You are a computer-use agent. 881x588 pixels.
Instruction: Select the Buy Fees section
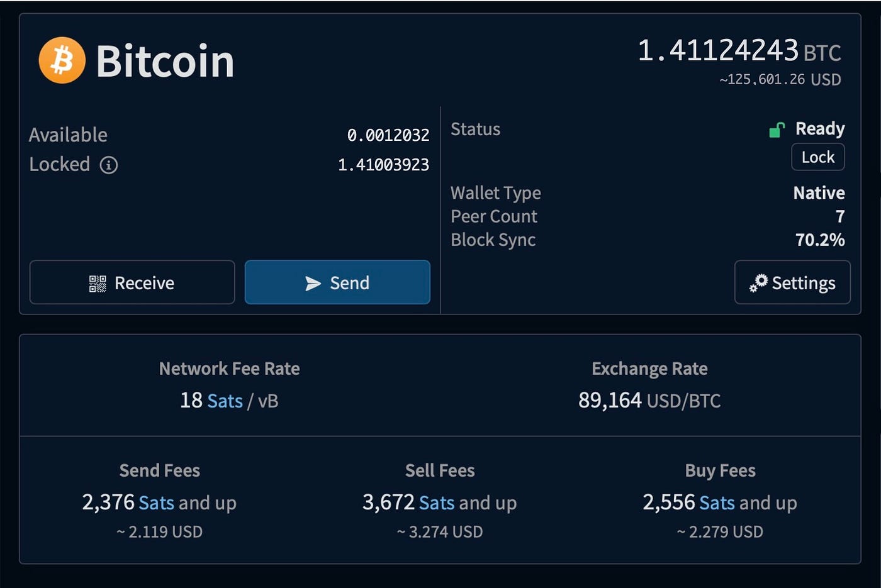click(x=721, y=470)
